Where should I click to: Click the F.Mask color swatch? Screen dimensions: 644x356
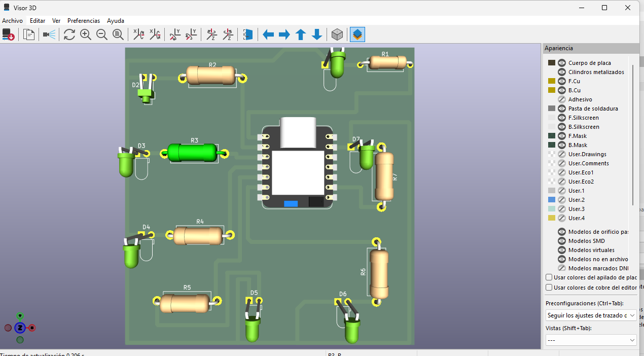[x=552, y=136]
